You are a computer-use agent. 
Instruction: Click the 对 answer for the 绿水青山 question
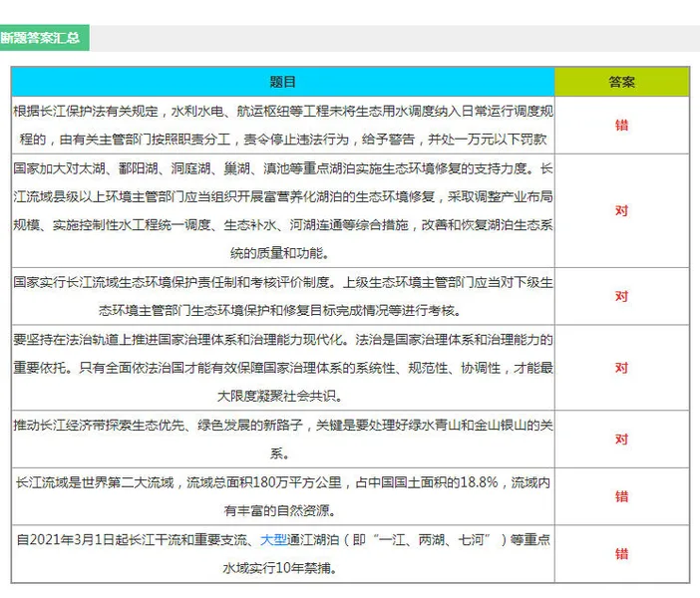coord(621,440)
